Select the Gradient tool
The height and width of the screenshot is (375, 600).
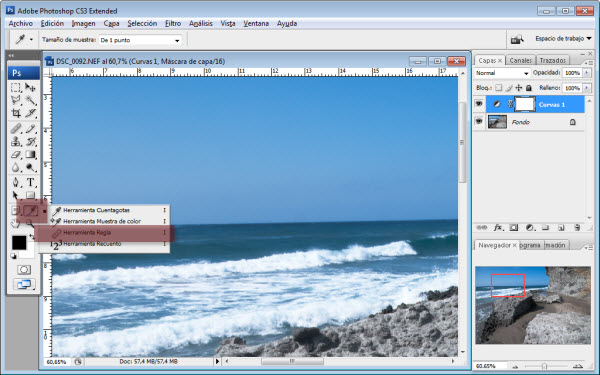point(31,155)
